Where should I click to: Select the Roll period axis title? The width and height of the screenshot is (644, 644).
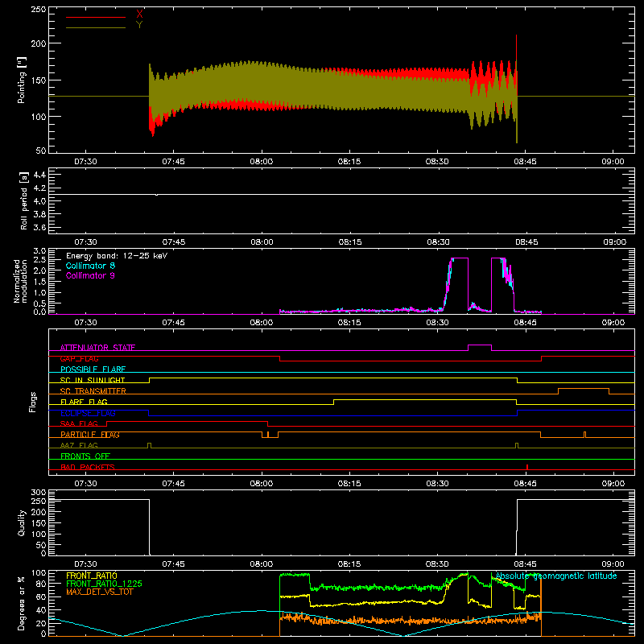click(x=24, y=200)
